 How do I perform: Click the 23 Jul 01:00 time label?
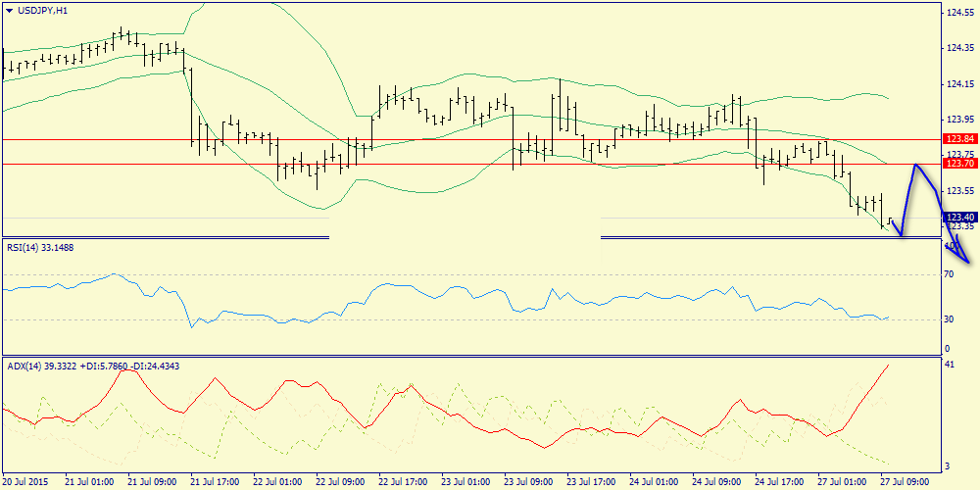coord(465,482)
